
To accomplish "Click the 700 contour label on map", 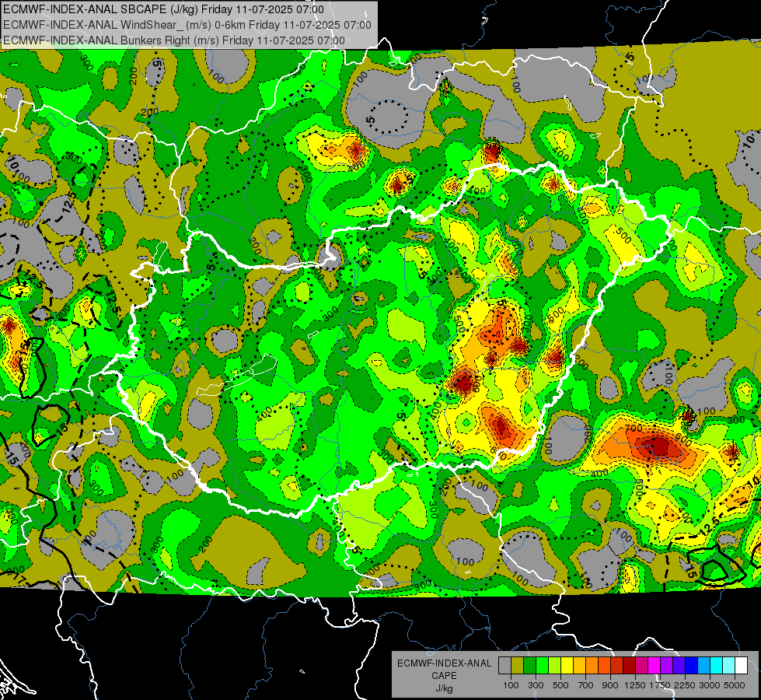I will click(x=634, y=429).
